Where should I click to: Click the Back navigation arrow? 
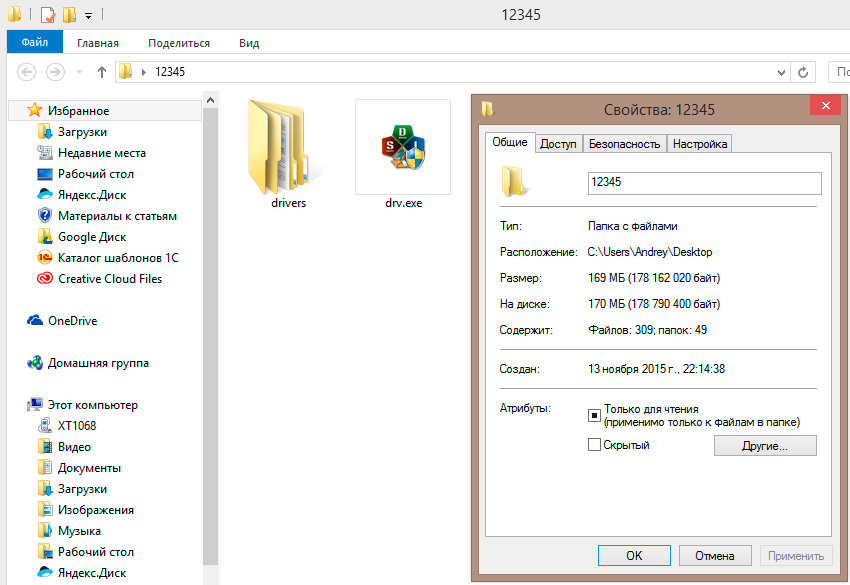[x=27, y=72]
